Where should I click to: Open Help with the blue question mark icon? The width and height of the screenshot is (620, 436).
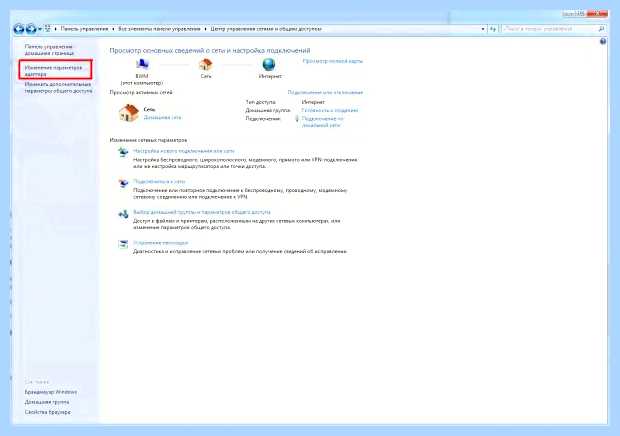click(603, 41)
